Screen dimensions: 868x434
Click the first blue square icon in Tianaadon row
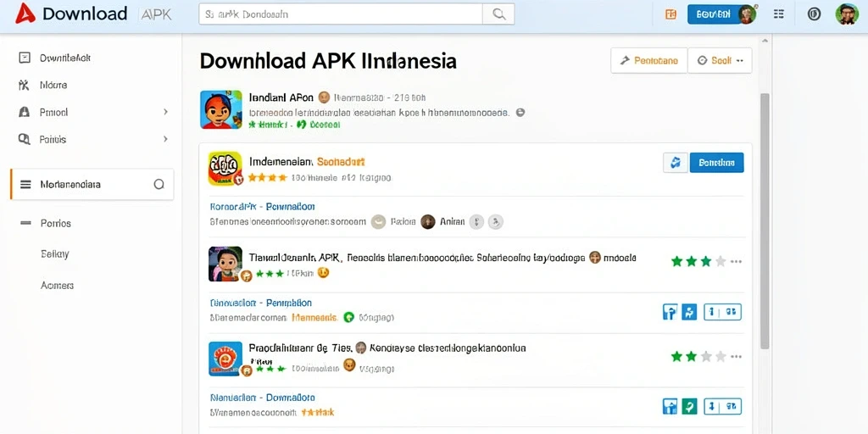[x=670, y=312]
